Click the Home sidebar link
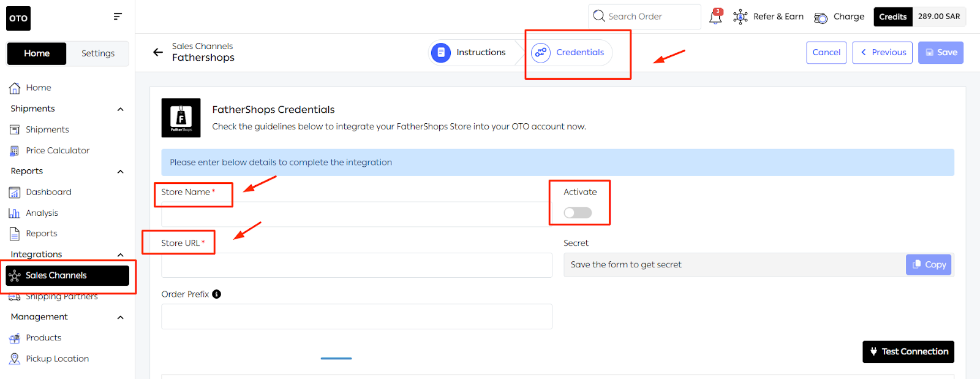980x379 pixels. [38, 88]
